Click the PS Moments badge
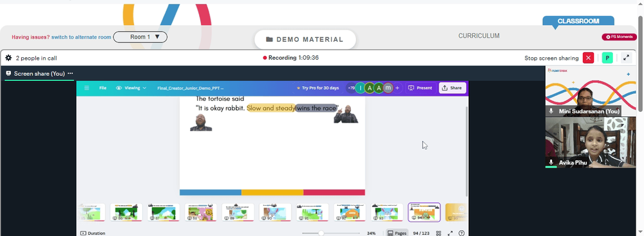 click(x=619, y=37)
